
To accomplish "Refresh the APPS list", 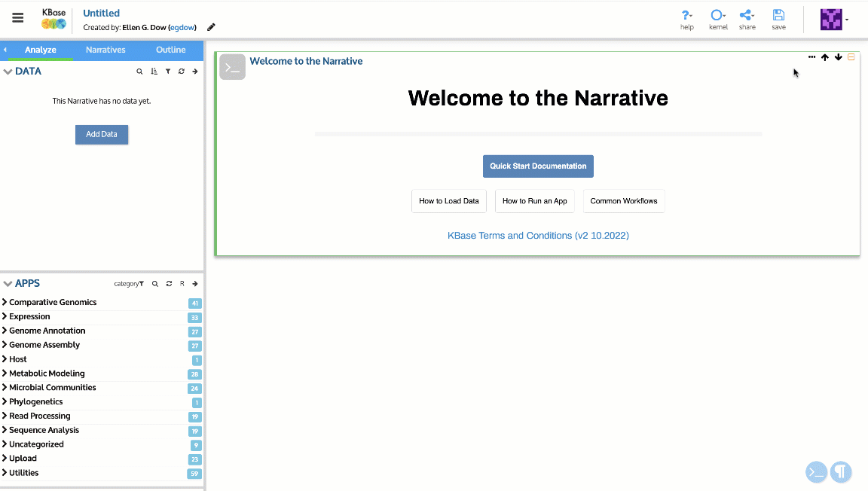I will 169,284.
